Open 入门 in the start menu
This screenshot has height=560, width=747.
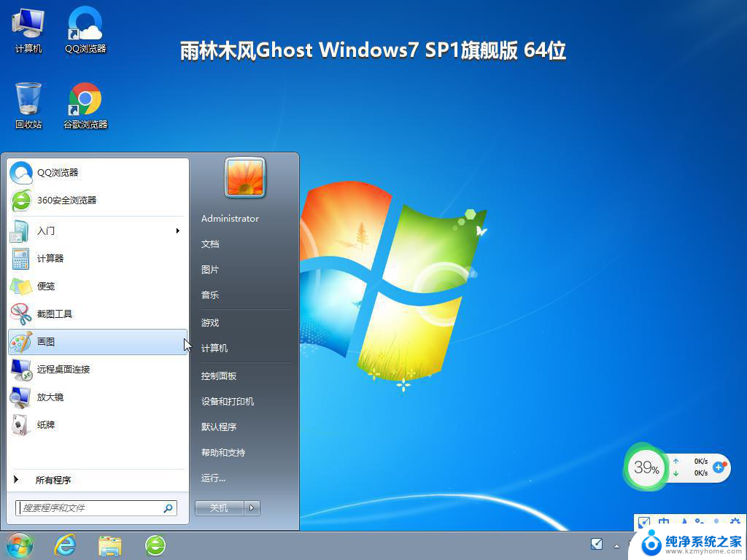click(x=98, y=231)
